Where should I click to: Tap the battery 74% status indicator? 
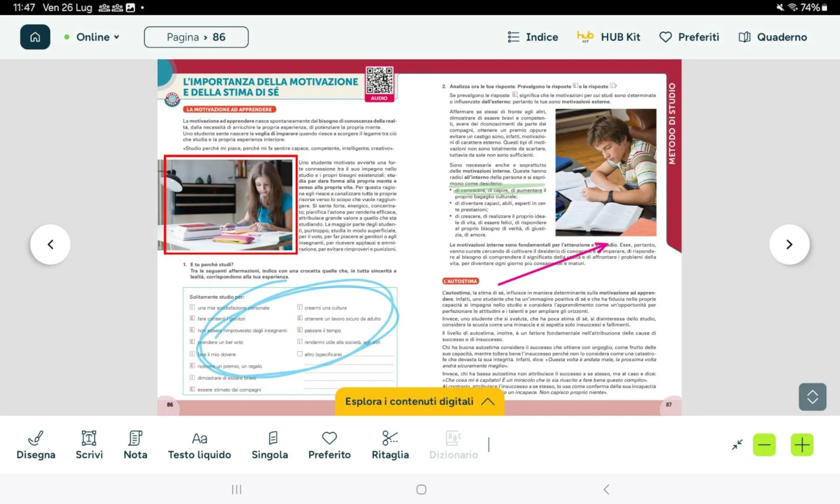[x=814, y=7]
